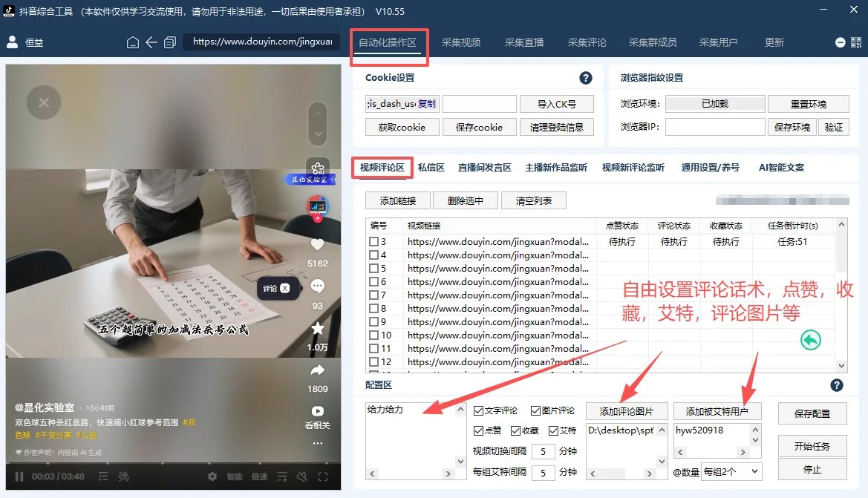The image size is (868, 498).
Task: Click the green back arrow circle icon
Action: point(810,340)
